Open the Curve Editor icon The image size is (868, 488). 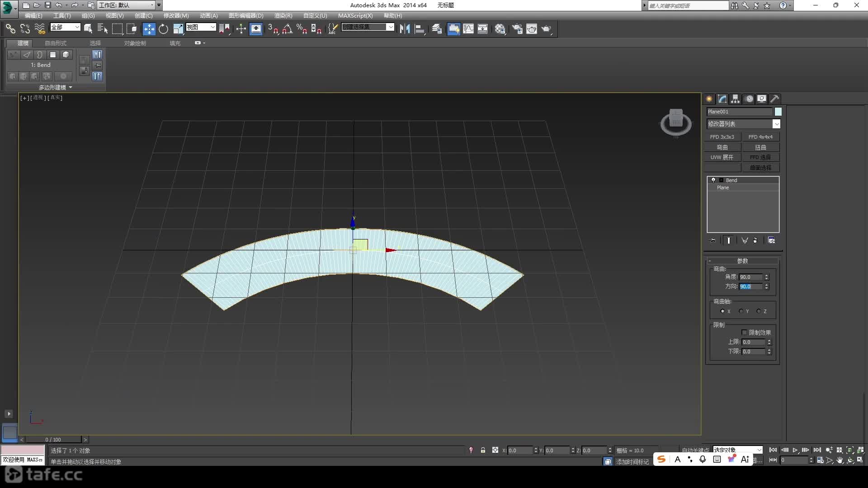[468, 29]
